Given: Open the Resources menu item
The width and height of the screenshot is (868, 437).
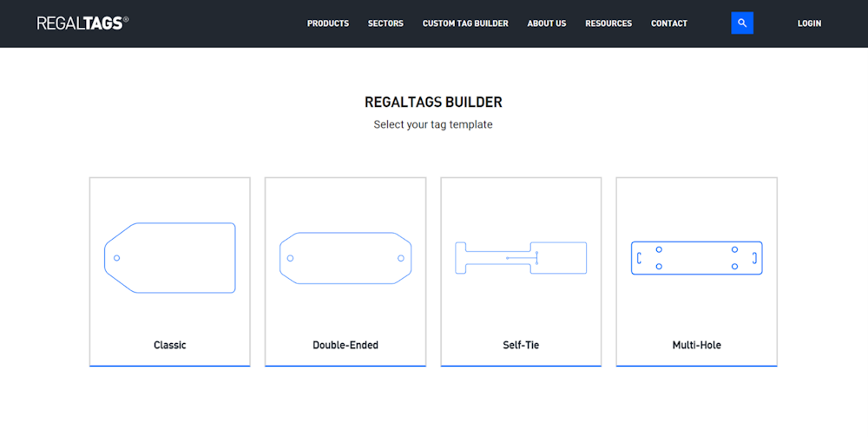Looking at the screenshot, I should point(608,23).
